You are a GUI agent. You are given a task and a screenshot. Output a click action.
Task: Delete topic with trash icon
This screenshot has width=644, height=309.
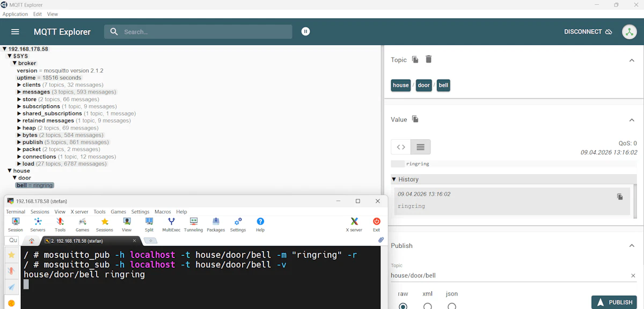[428, 60]
